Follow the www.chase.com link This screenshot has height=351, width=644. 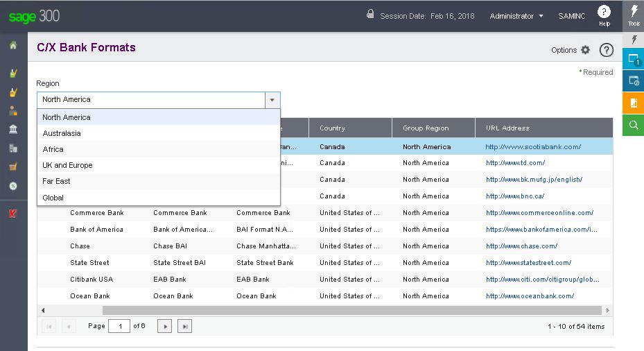[521, 246]
